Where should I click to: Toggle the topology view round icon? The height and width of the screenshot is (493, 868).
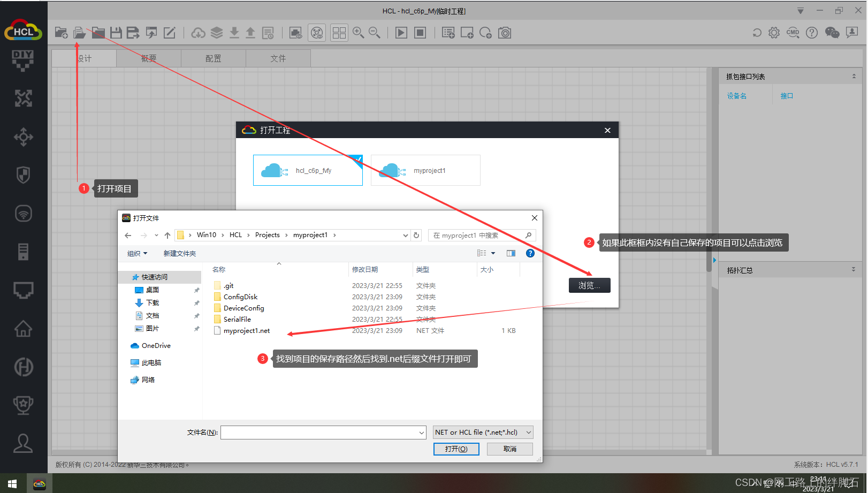317,33
